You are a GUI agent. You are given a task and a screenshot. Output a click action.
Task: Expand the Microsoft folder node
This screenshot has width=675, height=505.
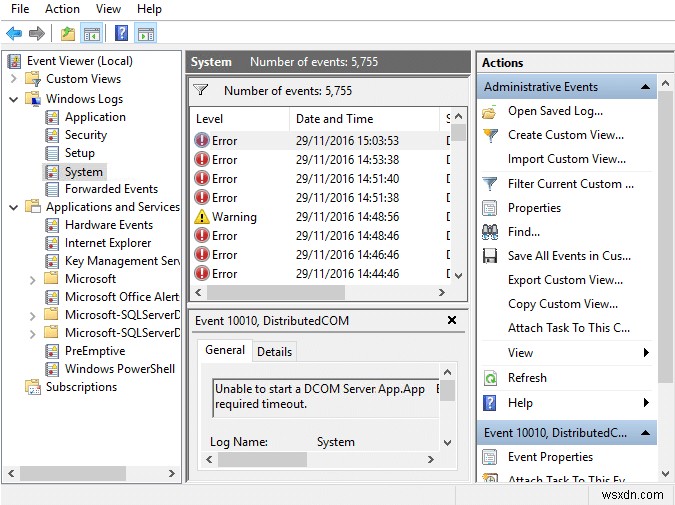click(x=33, y=279)
